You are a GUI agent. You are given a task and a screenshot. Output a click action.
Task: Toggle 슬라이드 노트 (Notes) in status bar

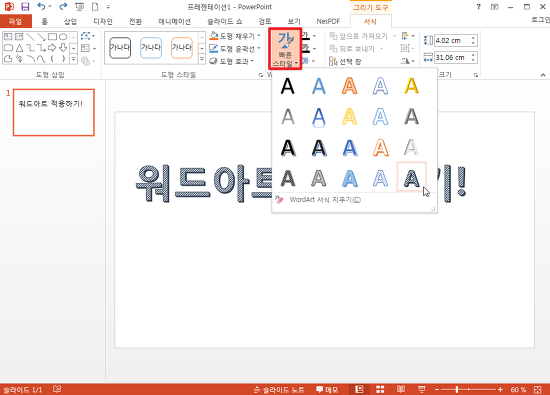(x=279, y=389)
